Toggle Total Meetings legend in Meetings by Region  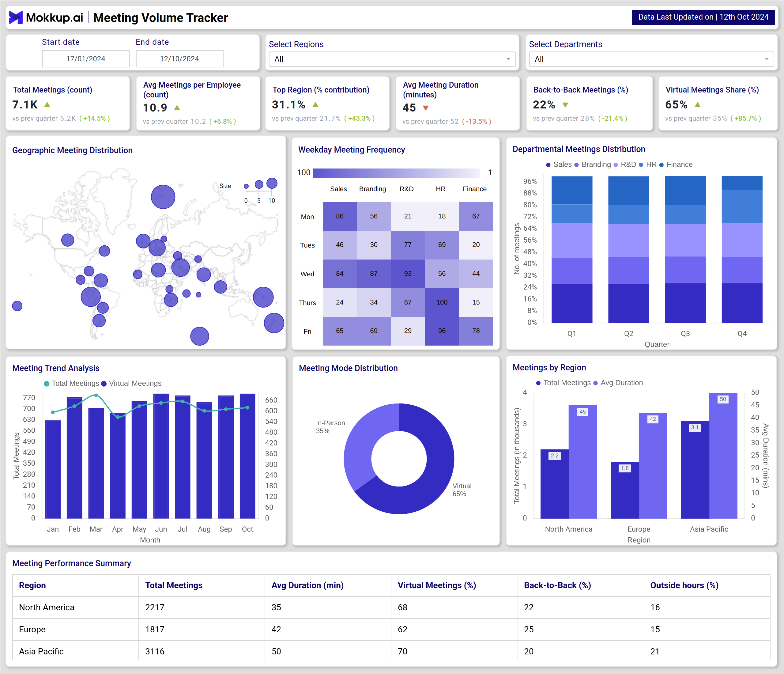563,383
